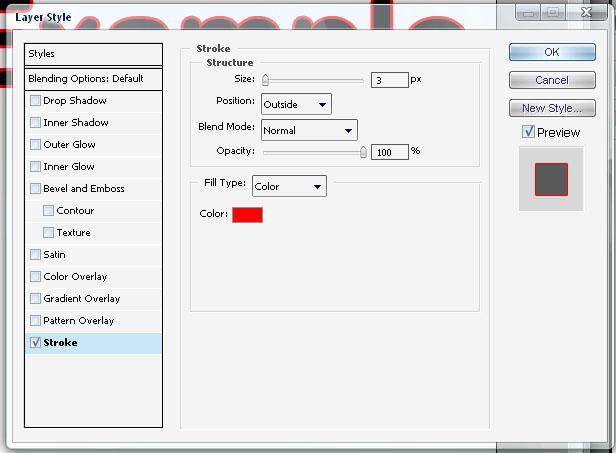The height and width of the screenshot is (453, 616).
Task: Turn on the Color Overlay checkbox
Action: [35, 277]
